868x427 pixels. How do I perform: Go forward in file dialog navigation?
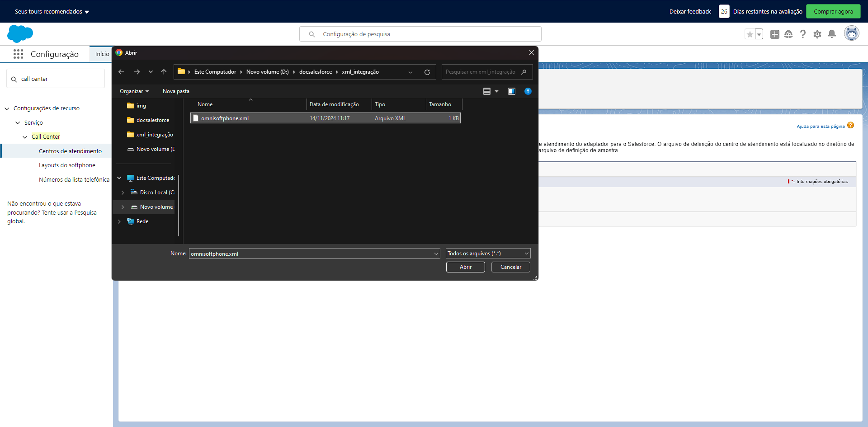(x=137, y=72)
